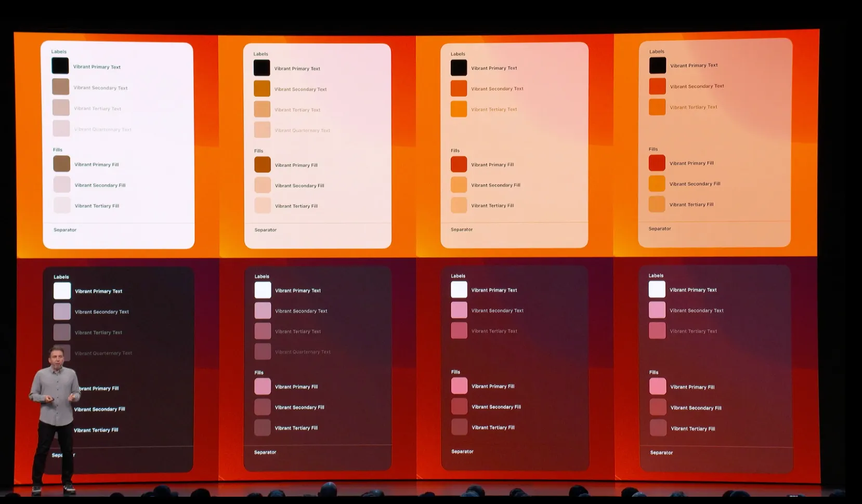Click black Vibrant Primary Text swatch, first light card
The width and height of the screenshot is (862, 504).
[60, 66]
